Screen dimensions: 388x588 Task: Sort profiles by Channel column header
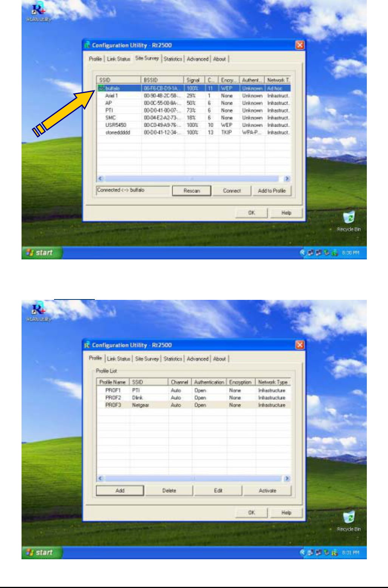pos(180,382)
